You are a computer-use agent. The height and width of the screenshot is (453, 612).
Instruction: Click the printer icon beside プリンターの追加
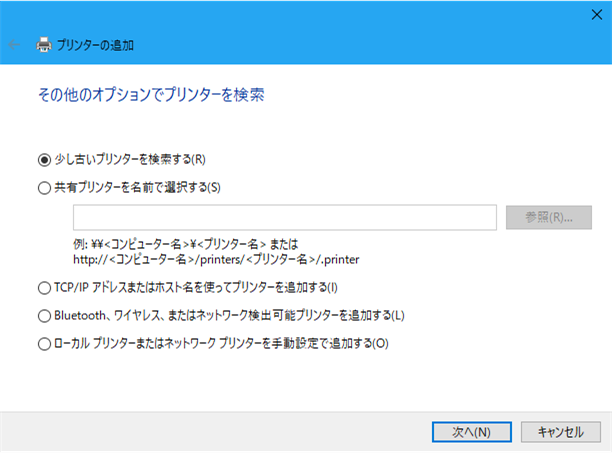(44, 45)
